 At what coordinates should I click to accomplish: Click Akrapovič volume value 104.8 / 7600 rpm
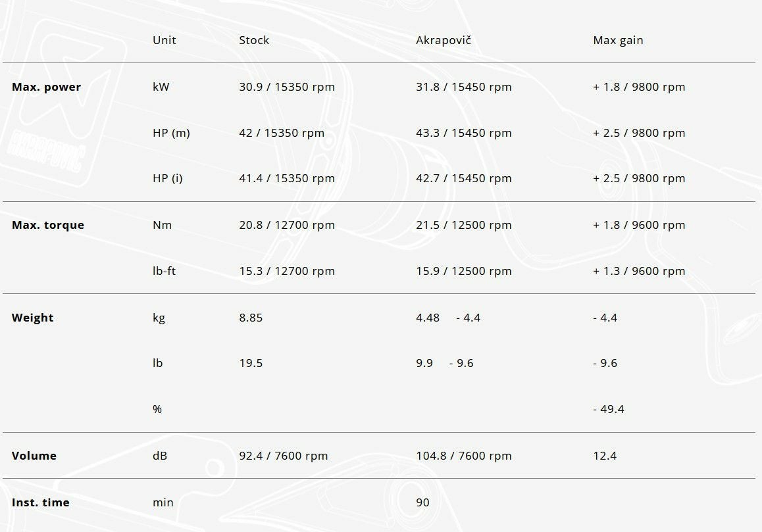[463, 456]
